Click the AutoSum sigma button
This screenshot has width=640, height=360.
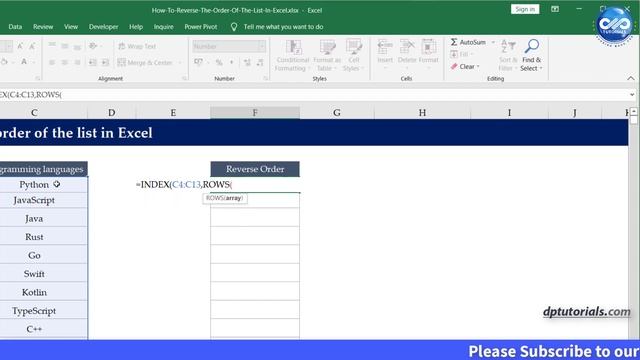pos(468,42)
